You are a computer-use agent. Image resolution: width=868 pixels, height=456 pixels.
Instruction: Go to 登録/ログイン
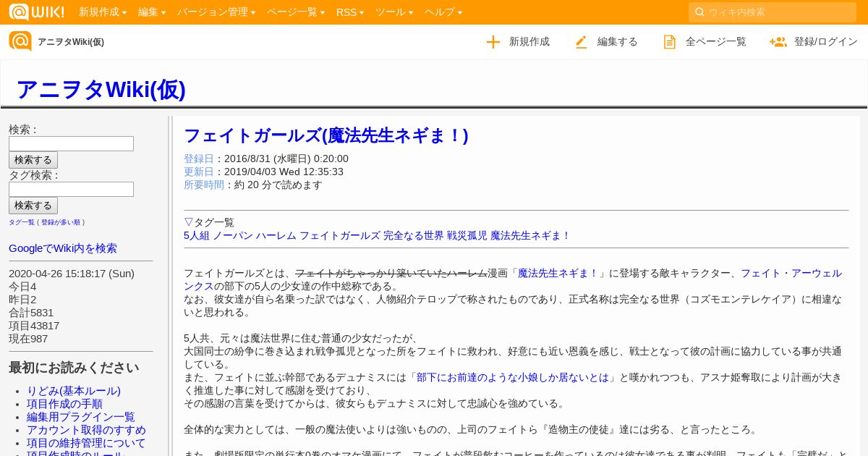tap(826, 42)
